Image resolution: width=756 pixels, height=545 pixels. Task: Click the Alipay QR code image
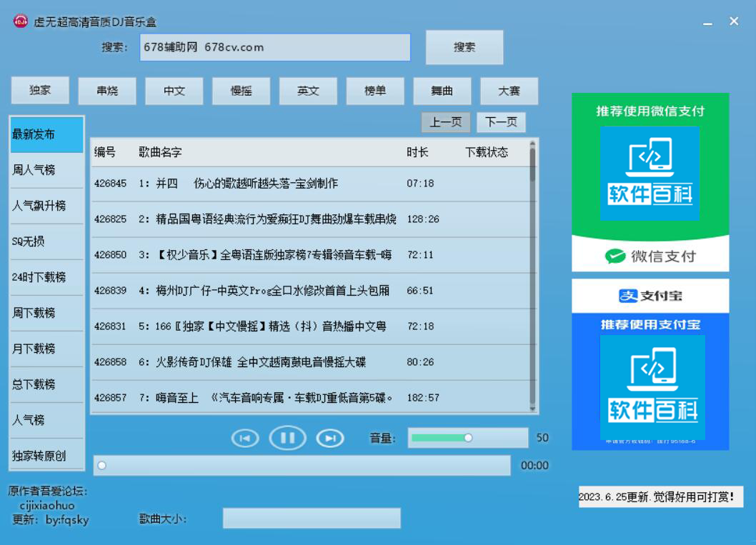(x=652, y=387)
